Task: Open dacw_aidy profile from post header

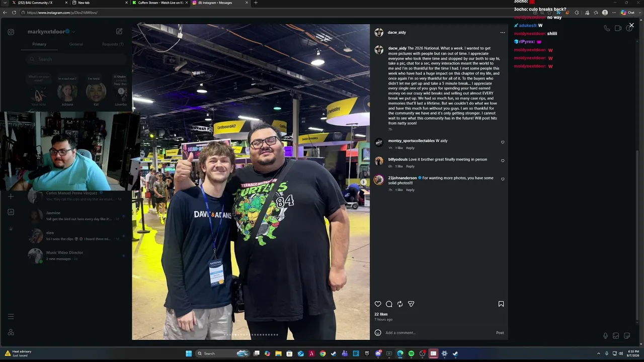Action: click(396, 33)
